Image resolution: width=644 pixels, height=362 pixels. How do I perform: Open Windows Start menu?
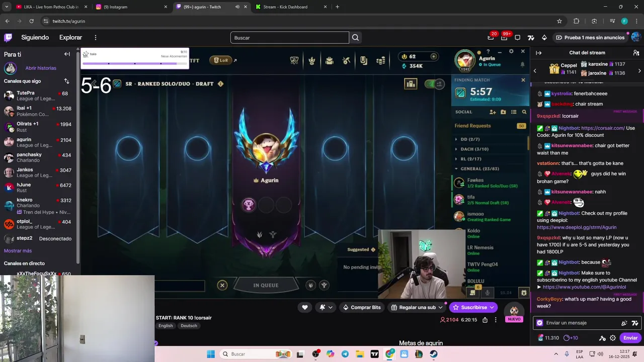(211, 354)
